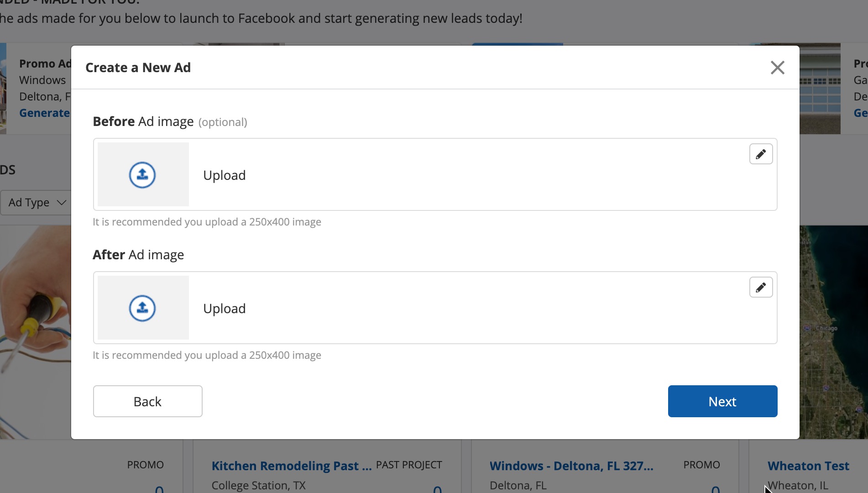Viewport: 868px width, 493px height.
Task: Click the Before image upload icon
Action: [x=142, y=175]
